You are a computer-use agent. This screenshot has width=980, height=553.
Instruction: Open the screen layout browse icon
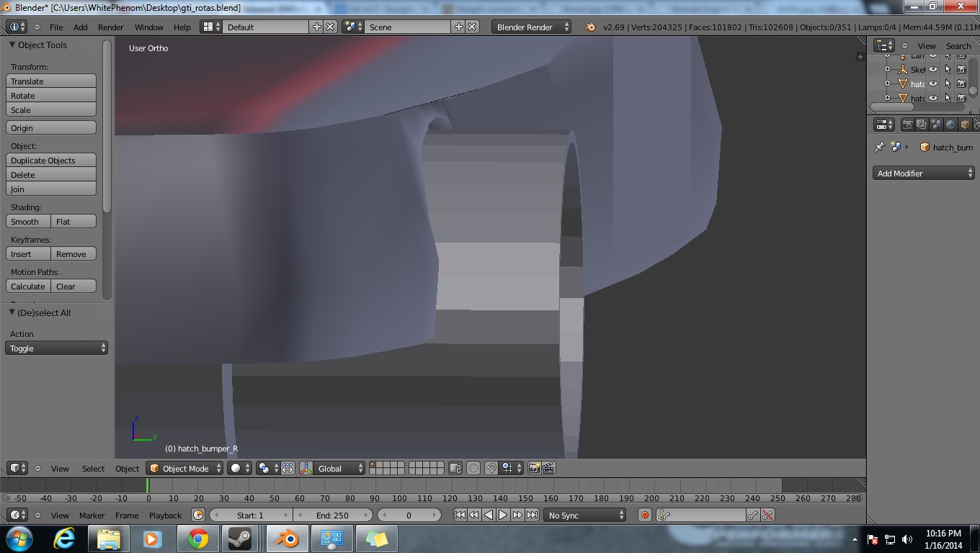click(x=211, y=27)
